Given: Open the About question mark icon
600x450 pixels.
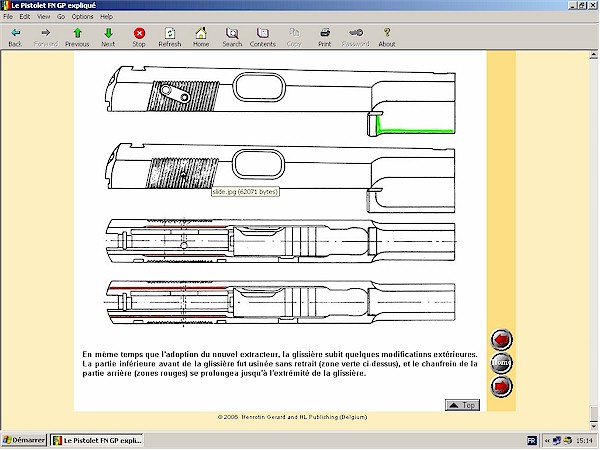Looking at the screenshot, I should coord(387,37).
